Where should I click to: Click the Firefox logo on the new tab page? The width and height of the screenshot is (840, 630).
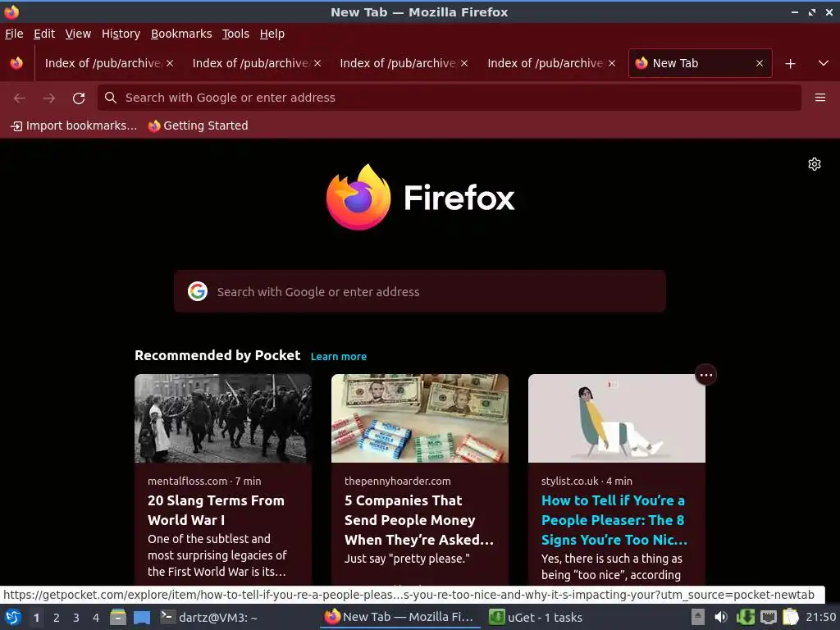point(420,198)
